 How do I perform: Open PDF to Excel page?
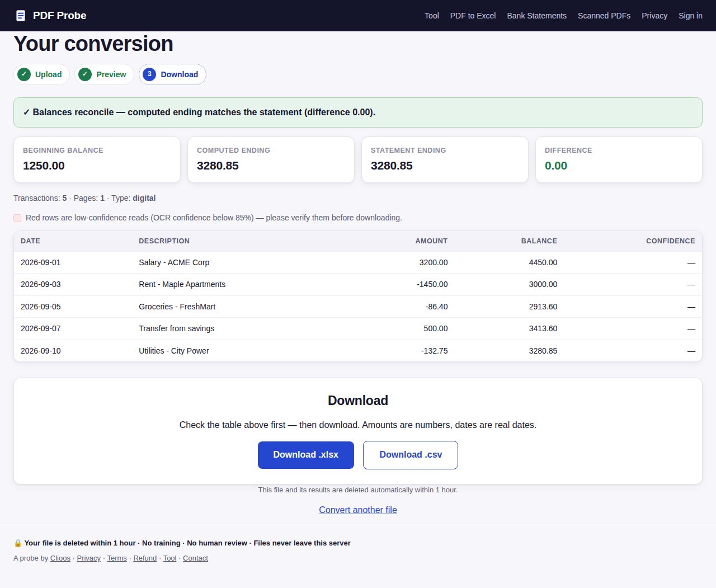coord(473,16)
